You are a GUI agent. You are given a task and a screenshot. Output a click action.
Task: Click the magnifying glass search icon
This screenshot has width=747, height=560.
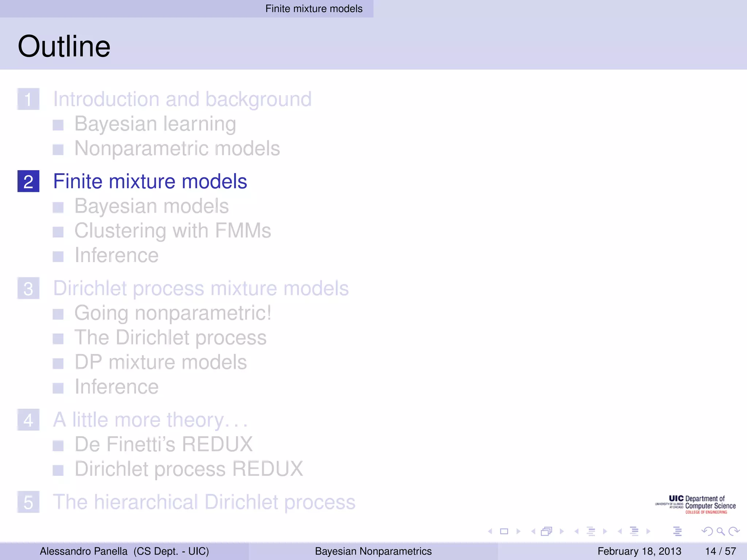(720, 532)
